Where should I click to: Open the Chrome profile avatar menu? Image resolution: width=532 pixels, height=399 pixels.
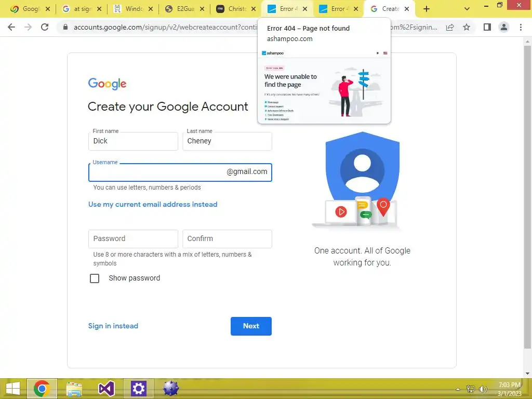point(504,27)
